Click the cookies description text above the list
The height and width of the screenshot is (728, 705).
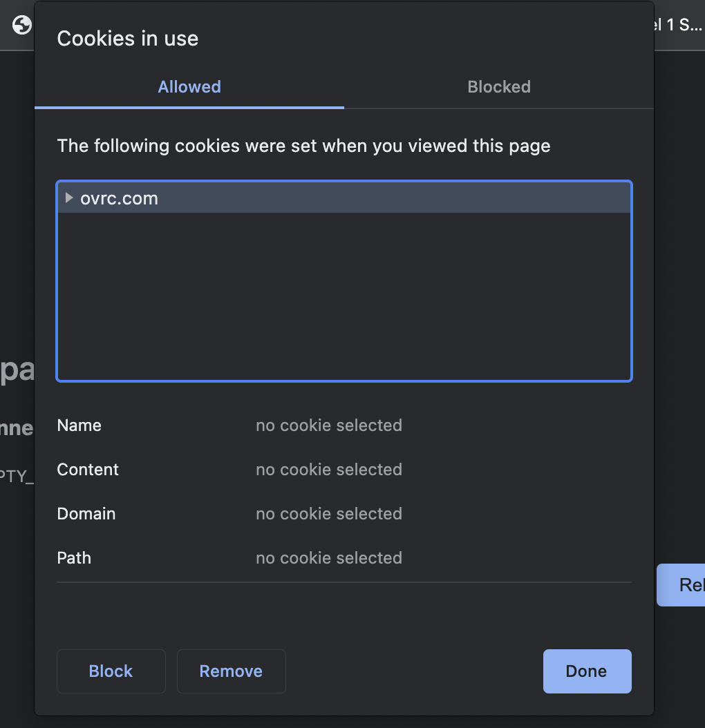coord(303,146)
